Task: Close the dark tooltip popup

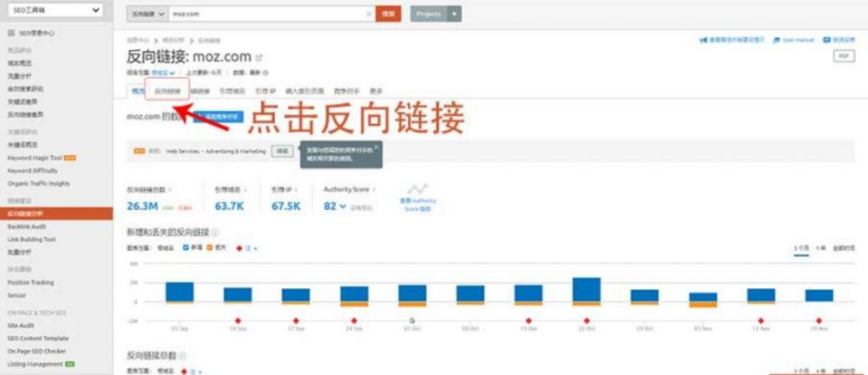Action: click(x=376, y=147)
